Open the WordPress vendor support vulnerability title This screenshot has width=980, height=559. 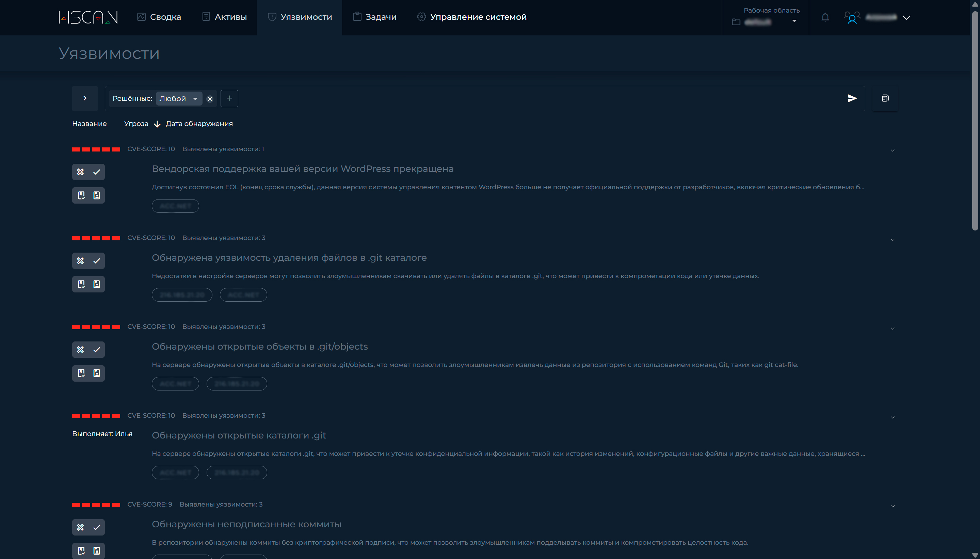(x=303, y=169)
